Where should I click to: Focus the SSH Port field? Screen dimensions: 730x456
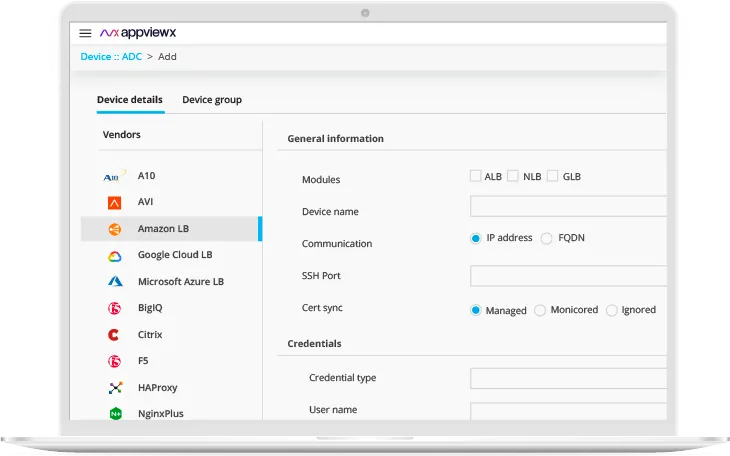(x=568, y=276)
